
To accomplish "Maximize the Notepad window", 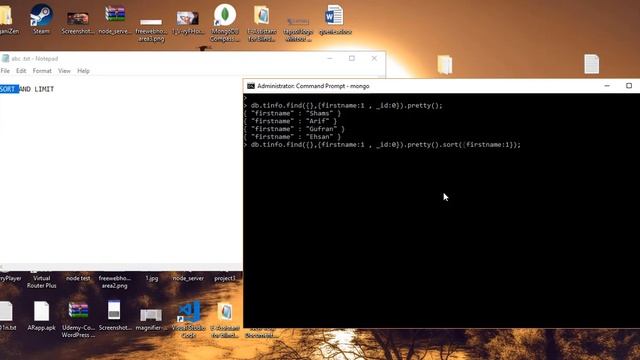I will [x=352, y=58].
